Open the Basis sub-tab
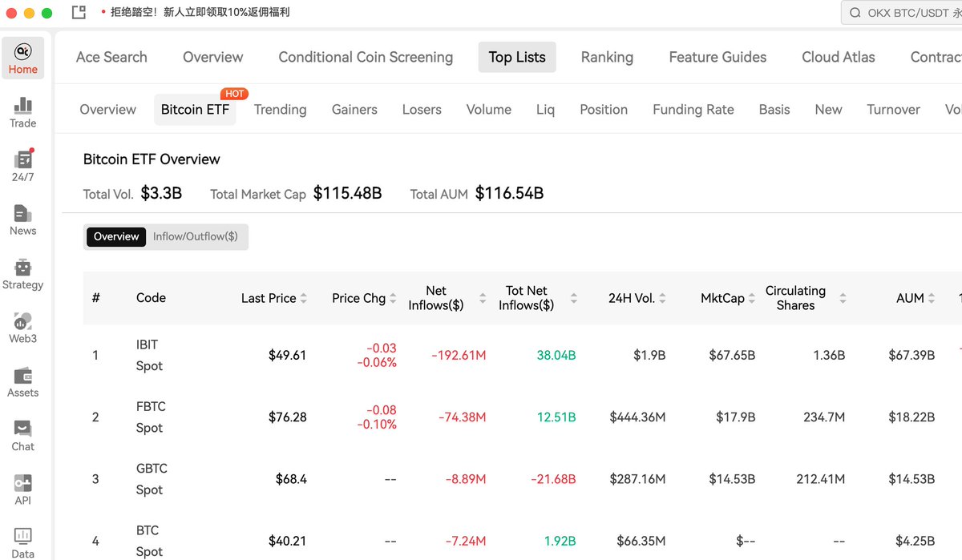Viewport: 962px width, 560px height. click(x=774, y=110)
